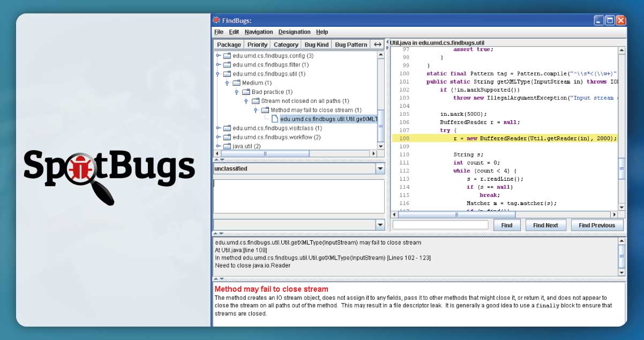Image resolution: width=644 pixels, height=340 pixels.
Task: Click the swap-columns double arrow icon
Action: point(378,45)
